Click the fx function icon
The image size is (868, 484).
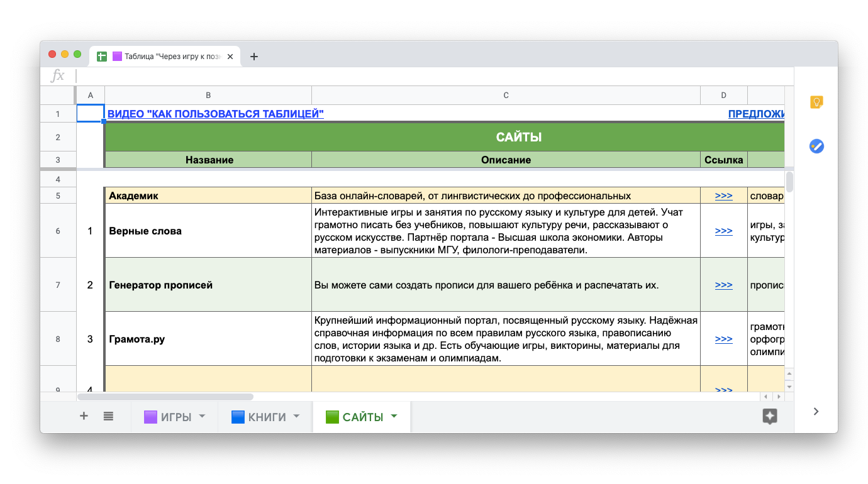point(58,76)
